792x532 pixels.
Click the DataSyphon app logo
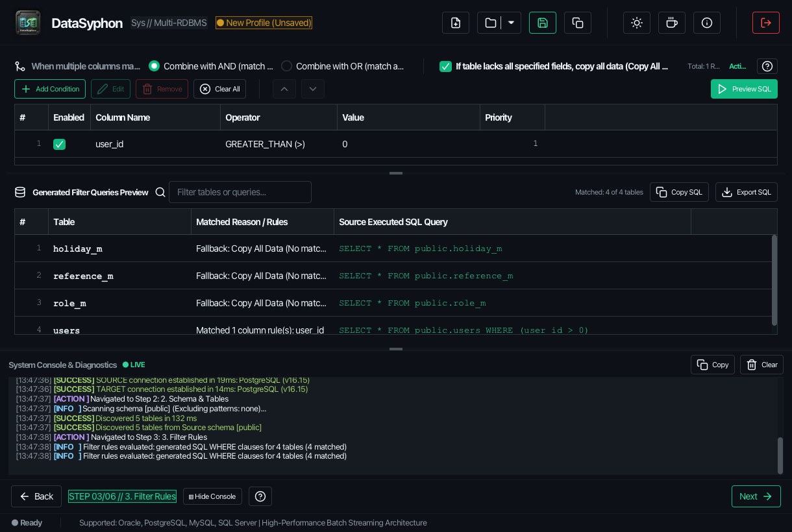click(28, 23)
